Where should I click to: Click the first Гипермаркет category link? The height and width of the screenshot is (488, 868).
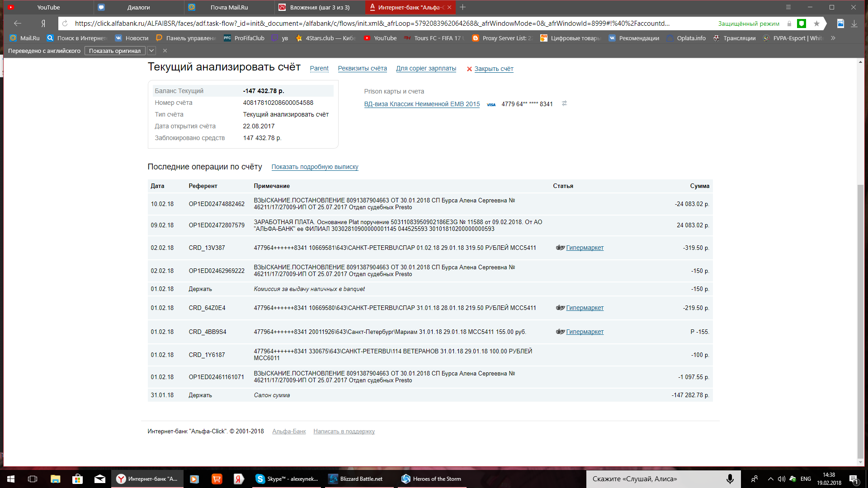coord(585,248)
